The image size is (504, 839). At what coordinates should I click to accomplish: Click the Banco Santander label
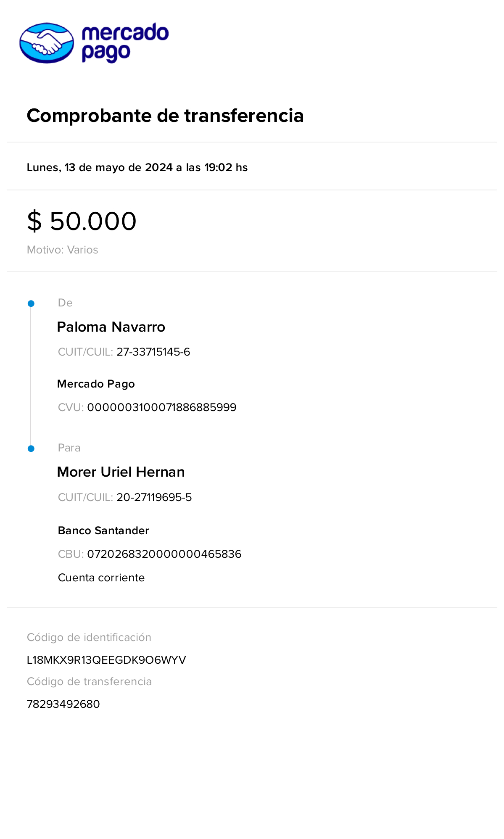pos(103,530)
